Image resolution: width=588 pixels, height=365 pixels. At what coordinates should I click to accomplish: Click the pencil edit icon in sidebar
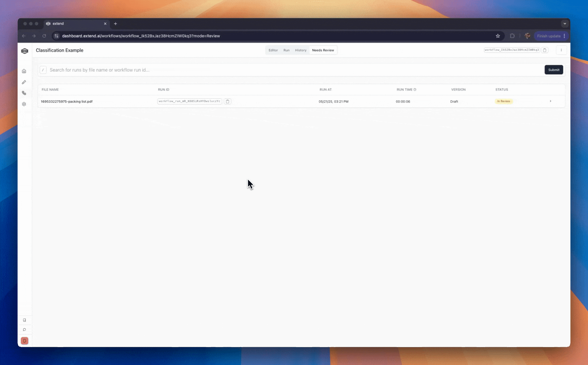tap(24, 82)
